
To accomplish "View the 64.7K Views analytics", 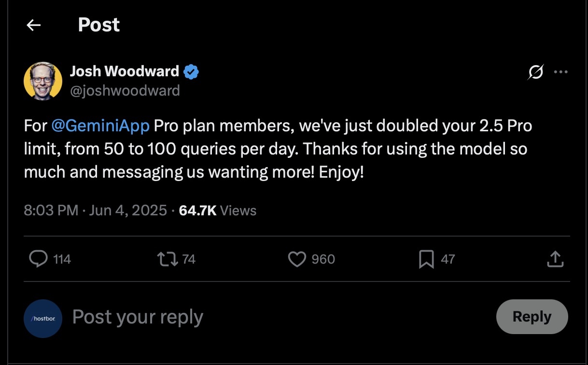I will (218, 211).
